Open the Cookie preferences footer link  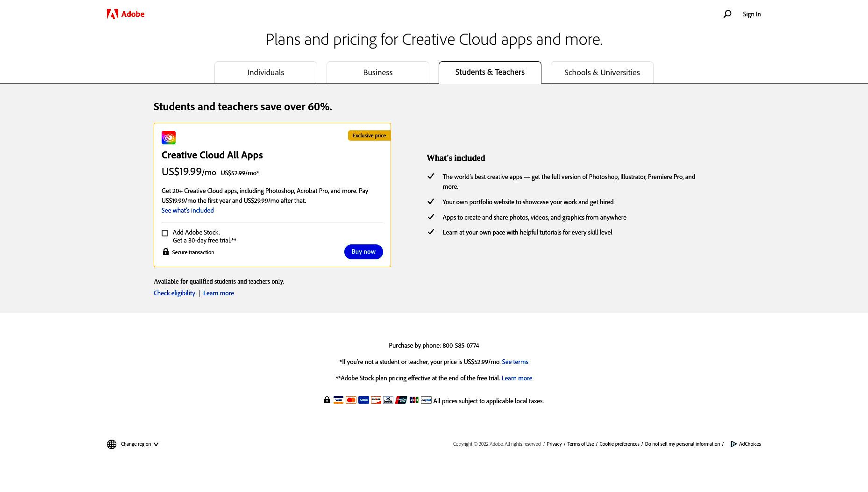click(619, 444)
